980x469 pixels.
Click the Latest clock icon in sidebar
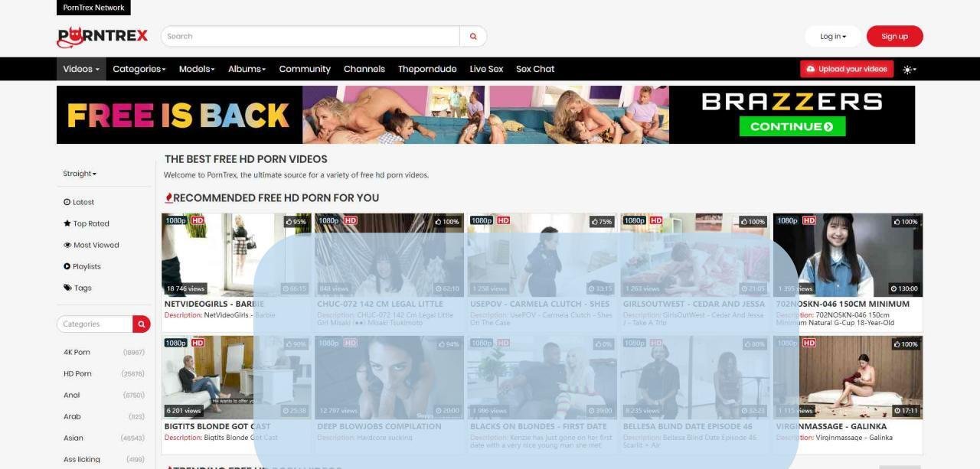click(x=67, y=202)
